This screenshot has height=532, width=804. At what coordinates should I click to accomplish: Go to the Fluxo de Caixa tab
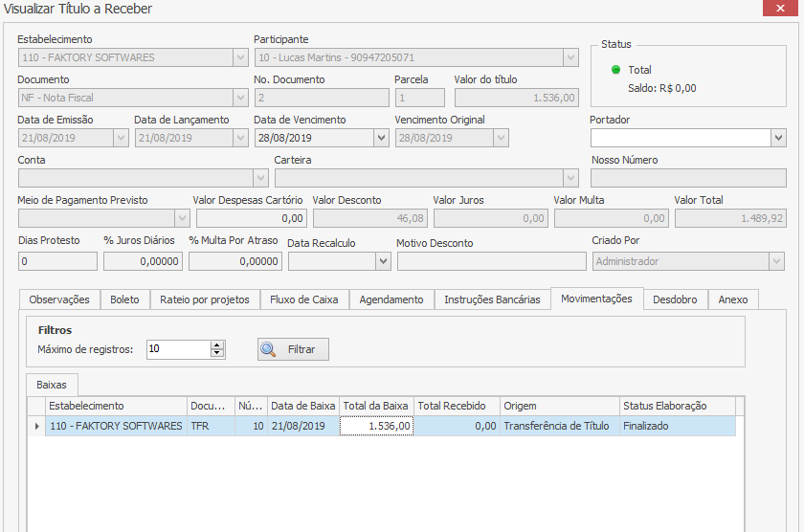tap(304, 299)
